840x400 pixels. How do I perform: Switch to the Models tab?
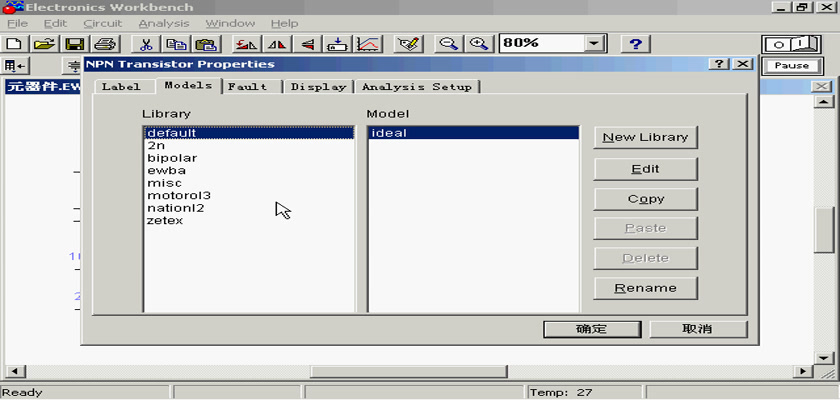coord(189,86)
